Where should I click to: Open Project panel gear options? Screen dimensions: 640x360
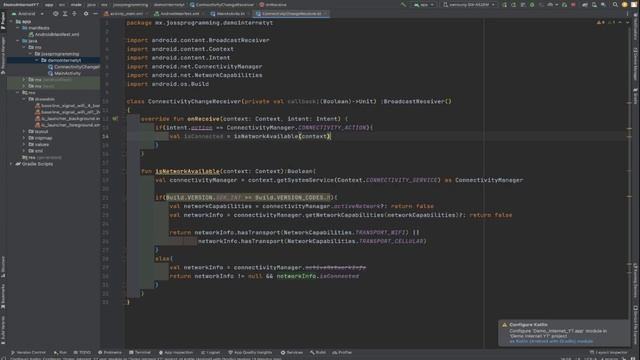(x=86, y=13)
